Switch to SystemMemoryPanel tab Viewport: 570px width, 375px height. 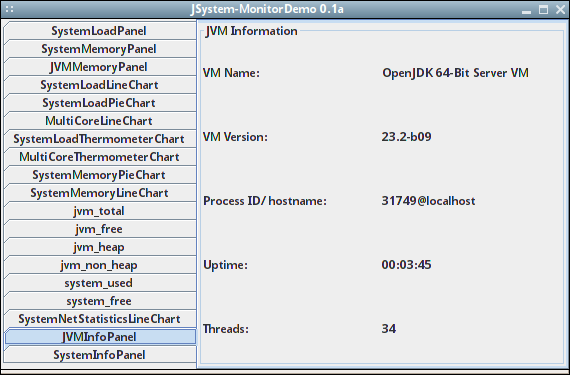click(100, 49)
